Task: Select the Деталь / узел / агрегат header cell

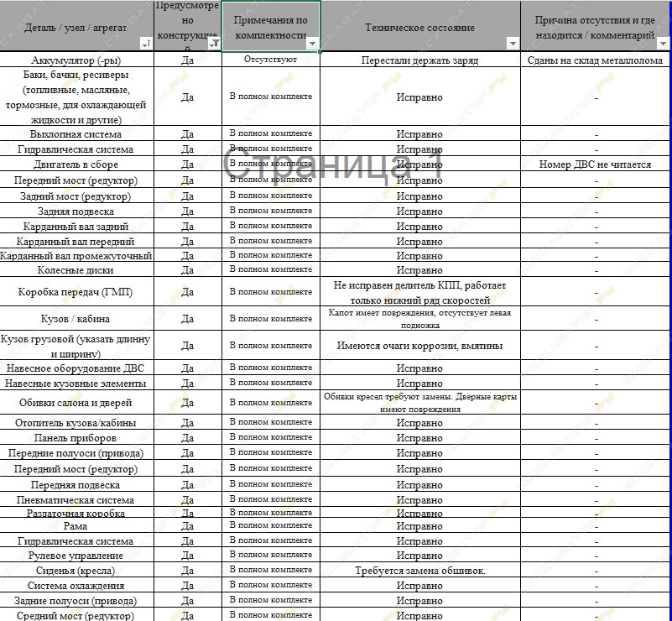Action: [x=76, y=26]
